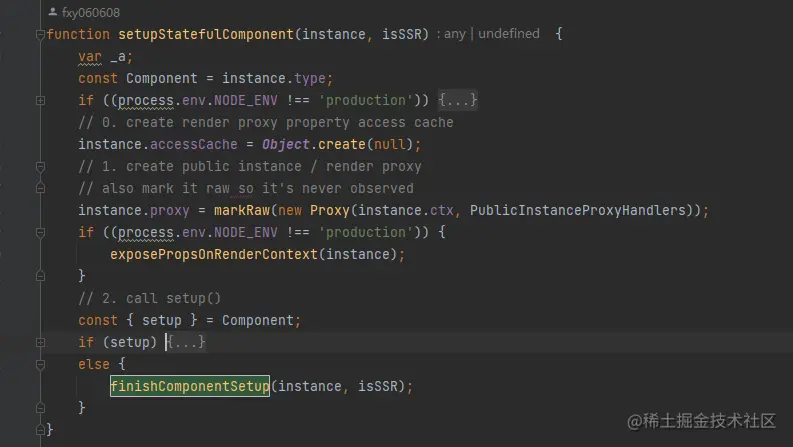Viewport: 793px width, 447px height.
Task: Click the 'var _a;' declaration
Action: (x=105, y=57)
